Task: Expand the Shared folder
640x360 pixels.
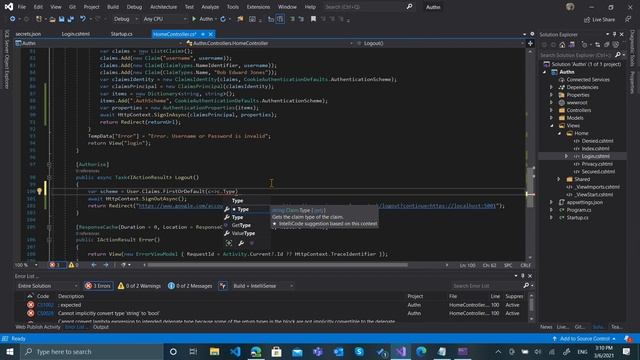Action: point(559,179)
